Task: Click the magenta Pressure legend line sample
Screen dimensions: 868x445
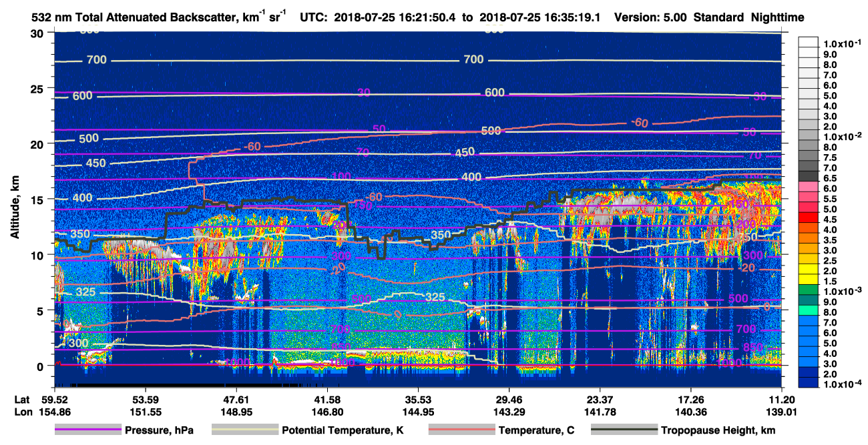Action: click(x=88, y=430)
